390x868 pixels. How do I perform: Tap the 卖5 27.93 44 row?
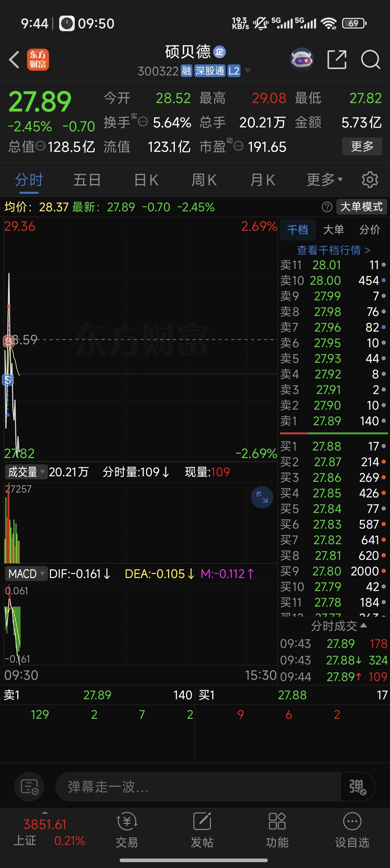[x=333, y=359]
